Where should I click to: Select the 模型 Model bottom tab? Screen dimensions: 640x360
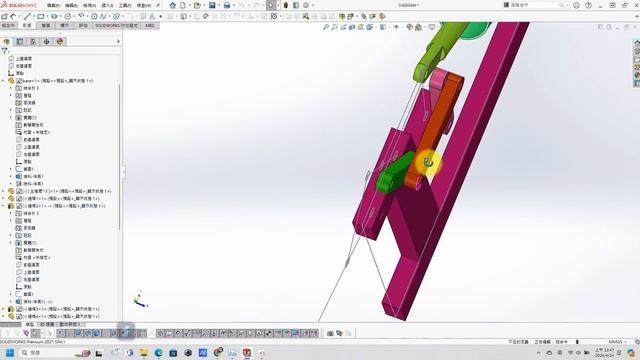(x=30, y=324)
